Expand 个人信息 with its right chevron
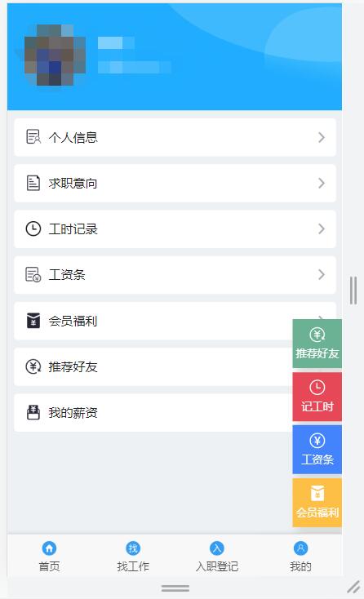This screenshot has height=599, width=364. click(x=322, y=137)
